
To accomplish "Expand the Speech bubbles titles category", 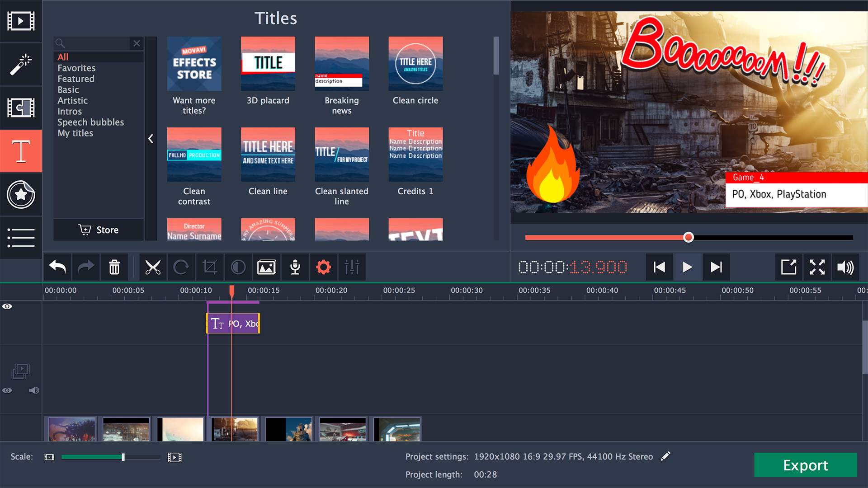I will click(x=90, y=122).
